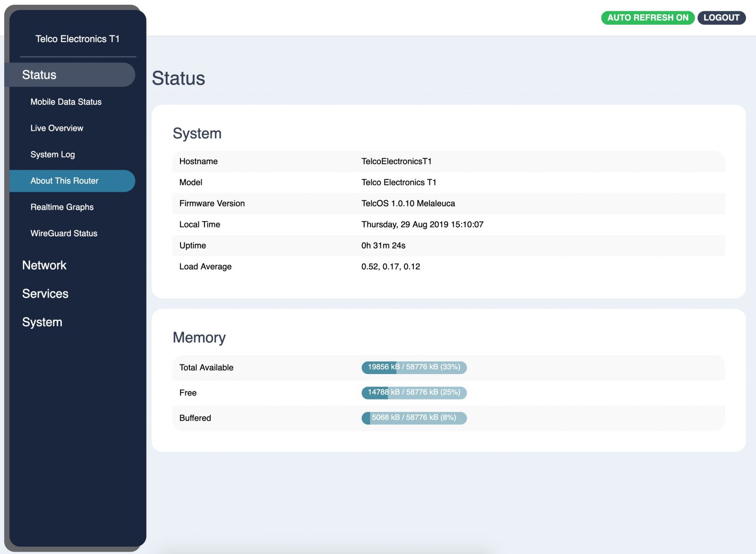This screenshot has width=756, height=554.
Task: Turn off the Auto Refresh toggle
Action: (647, 18)
